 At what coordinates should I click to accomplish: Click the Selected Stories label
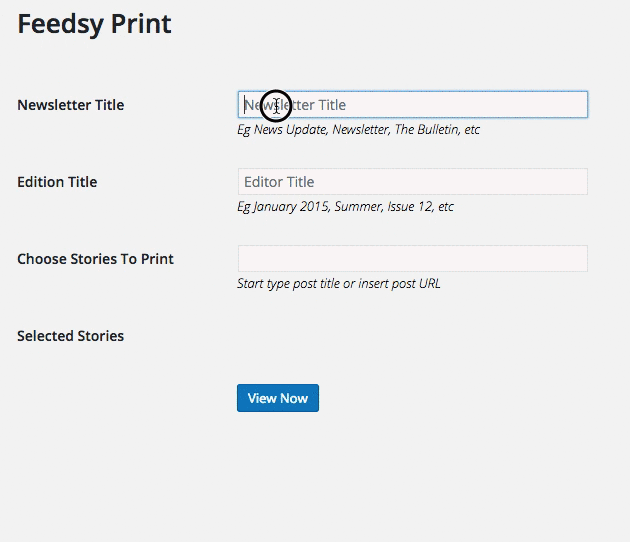click(x=71, y=336)
